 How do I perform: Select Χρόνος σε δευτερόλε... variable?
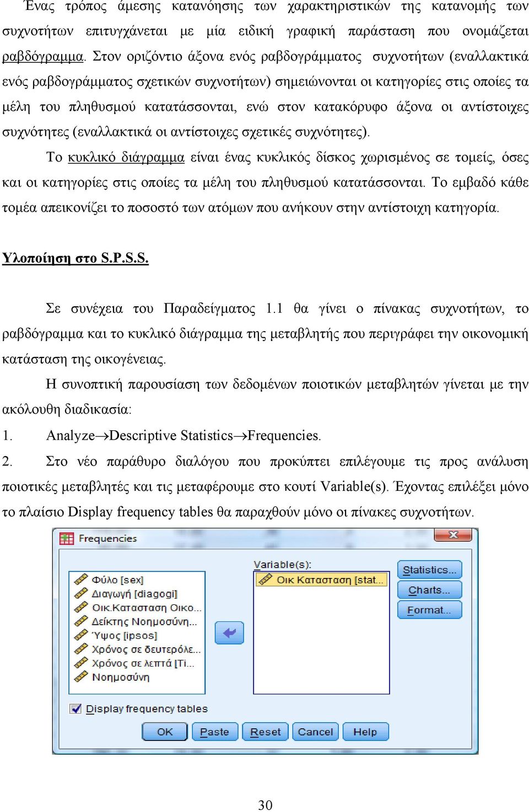coord(146,649)
